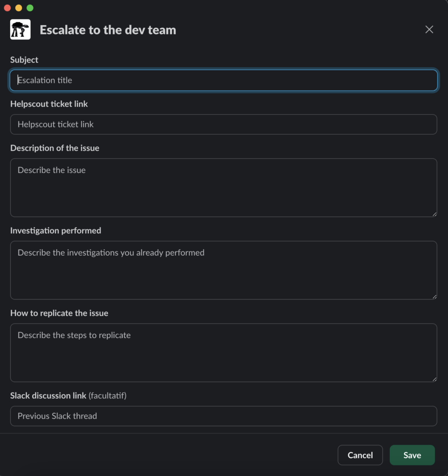
Task: Save the escalation form
Action: click(412, 455)
